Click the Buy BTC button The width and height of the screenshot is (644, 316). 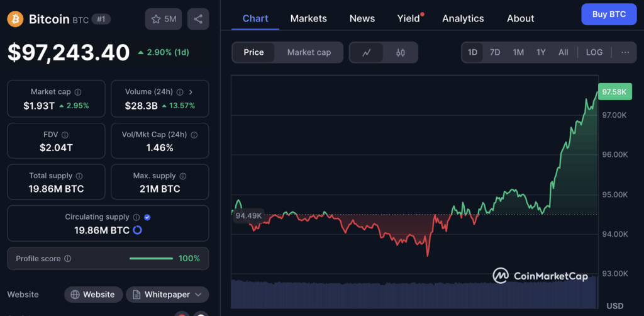click(x=608, y=14)
